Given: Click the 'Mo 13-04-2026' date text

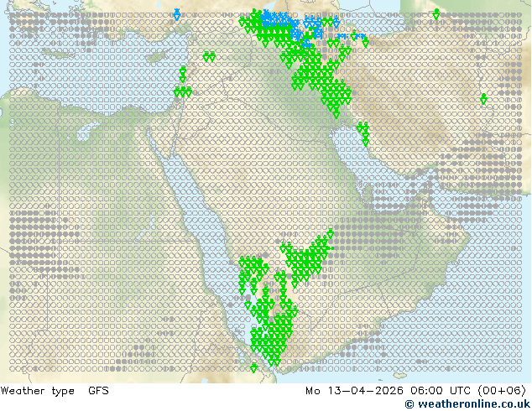Looking at the screenshot, I should click(x=355, y=391).
